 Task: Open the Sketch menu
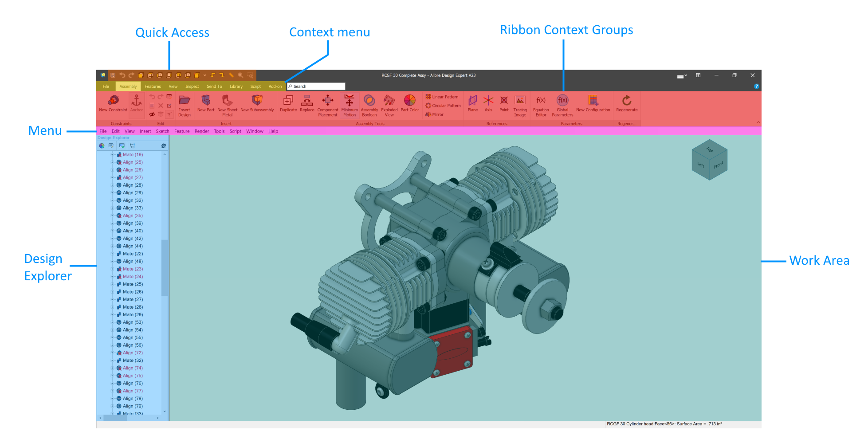pyautogui.click(x=162, y=131)
